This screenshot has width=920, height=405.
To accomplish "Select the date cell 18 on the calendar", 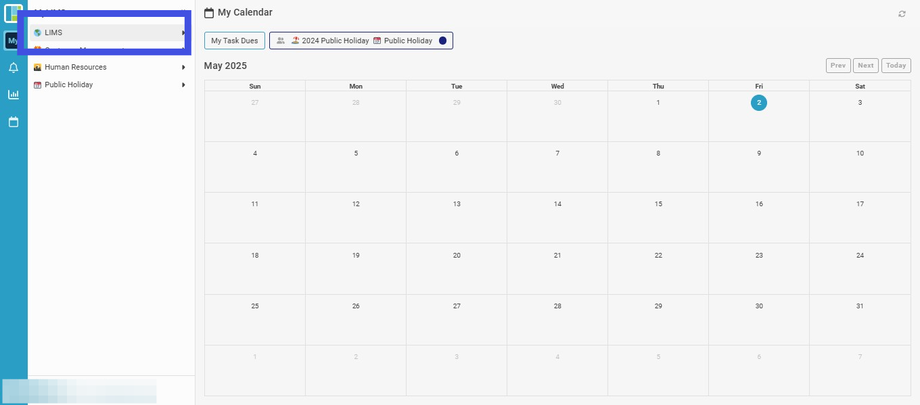I will (255, 269).
